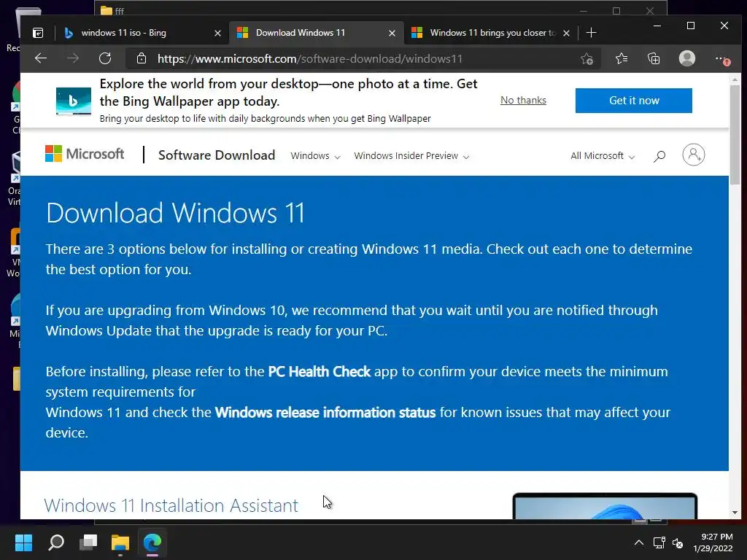Click the page vertical scrollbar thumb
Screen dimensions: 747x560
coord(735,135)
